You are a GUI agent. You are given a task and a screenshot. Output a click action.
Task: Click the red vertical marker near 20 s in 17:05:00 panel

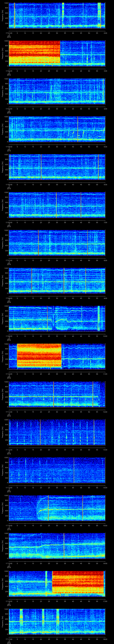(41, 167)
